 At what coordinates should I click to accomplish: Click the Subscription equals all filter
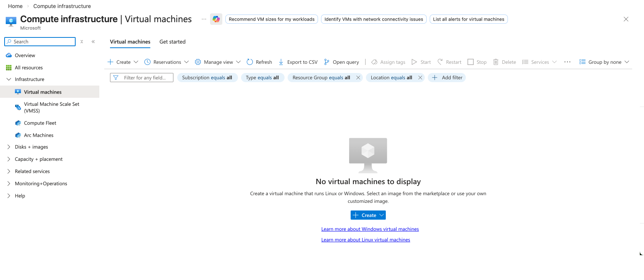point(207,78)
